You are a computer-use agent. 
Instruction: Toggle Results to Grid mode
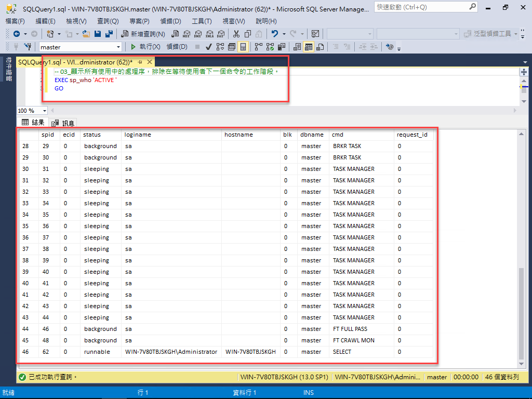pyautogui.click(x=309, y=46)
